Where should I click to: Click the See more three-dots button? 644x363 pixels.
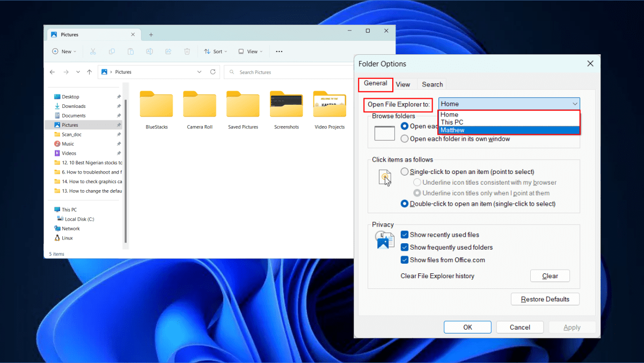click(279, 52)
